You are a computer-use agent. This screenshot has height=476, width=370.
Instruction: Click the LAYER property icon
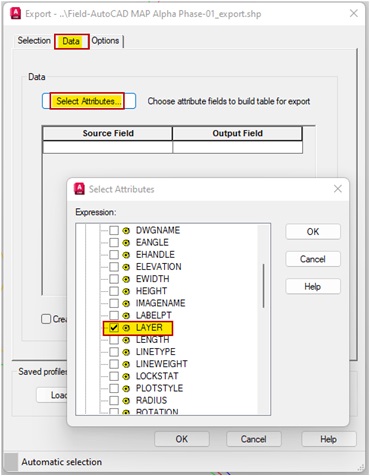pos(126,328)
